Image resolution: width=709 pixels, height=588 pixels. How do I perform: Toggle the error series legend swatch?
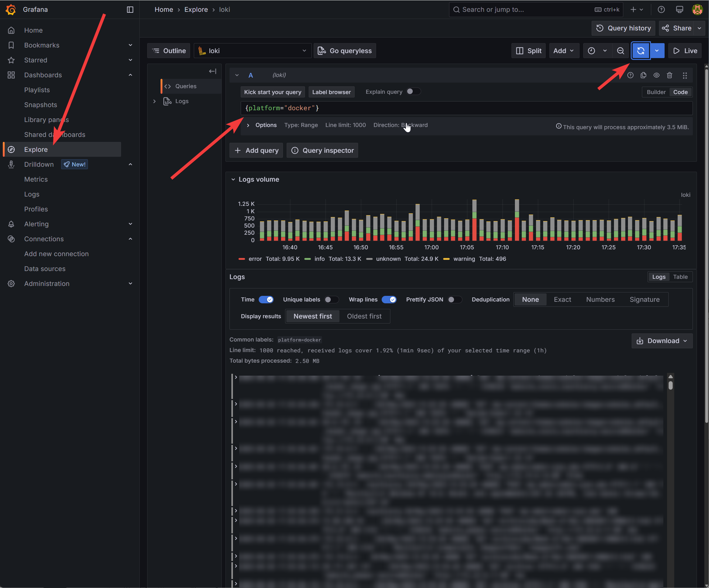pos(242,259)
